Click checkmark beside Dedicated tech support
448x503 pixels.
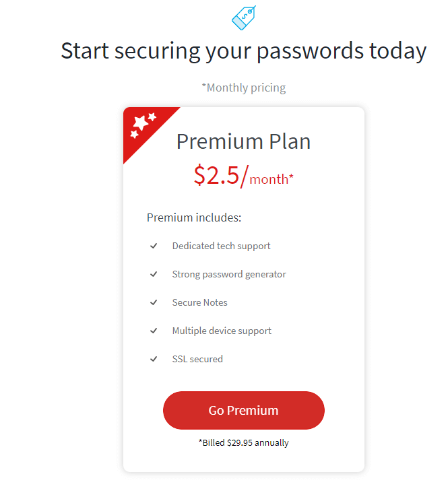[x=154, y=246]
